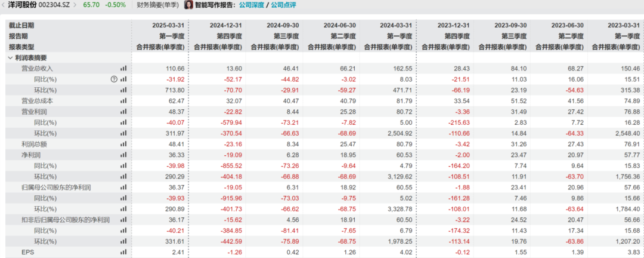Collapse the 利润表摘要 section

11,58
